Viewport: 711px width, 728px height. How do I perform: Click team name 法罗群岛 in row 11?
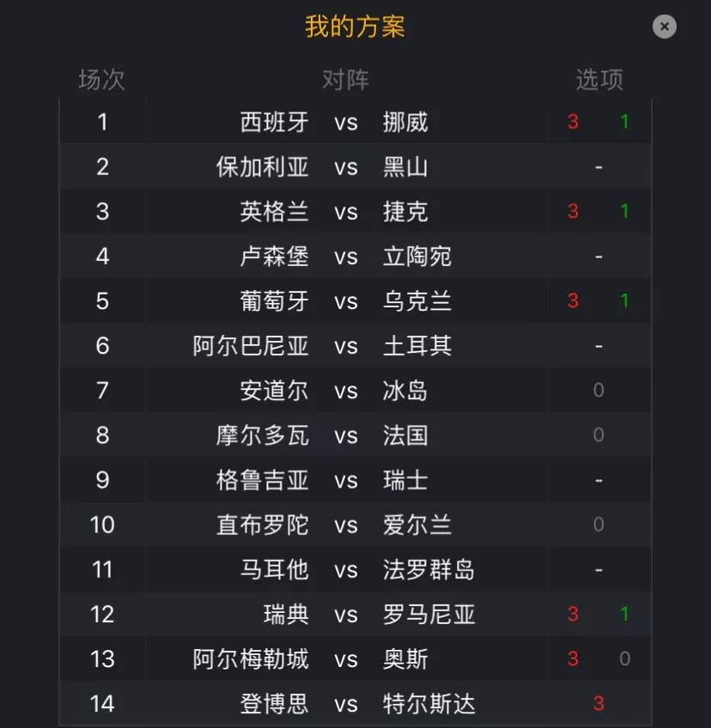pos(428,570)
